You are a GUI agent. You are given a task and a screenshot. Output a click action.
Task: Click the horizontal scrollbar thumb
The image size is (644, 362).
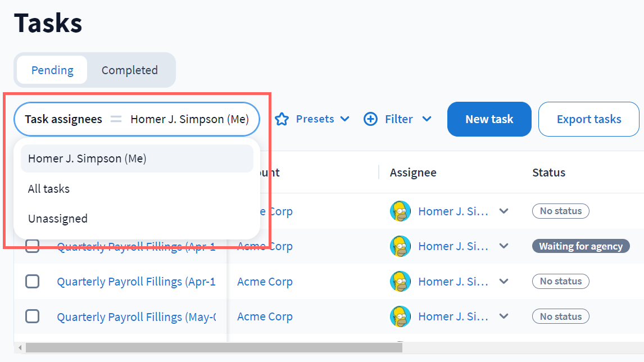pos(214,348)
